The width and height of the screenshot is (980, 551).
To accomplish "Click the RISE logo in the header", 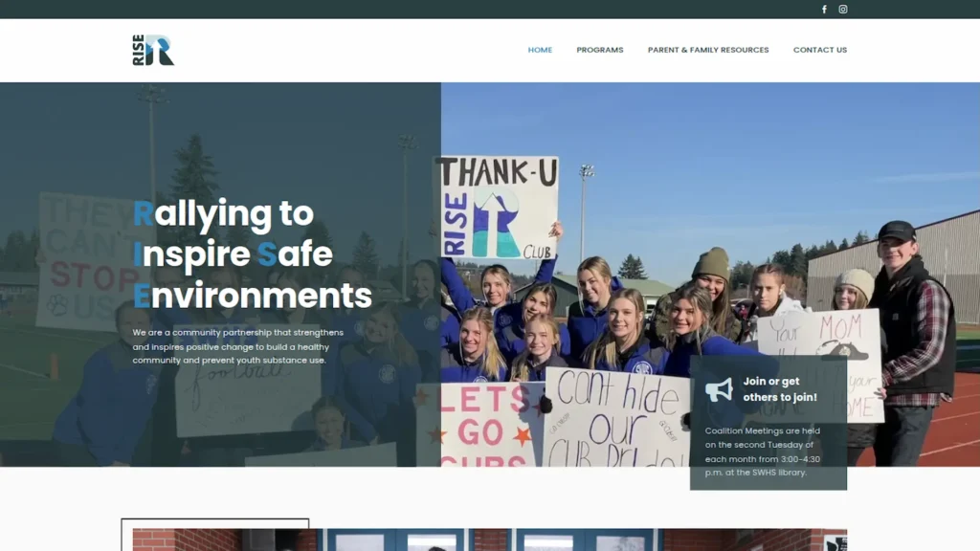I will pyautogui.click(x=153, y=50).
